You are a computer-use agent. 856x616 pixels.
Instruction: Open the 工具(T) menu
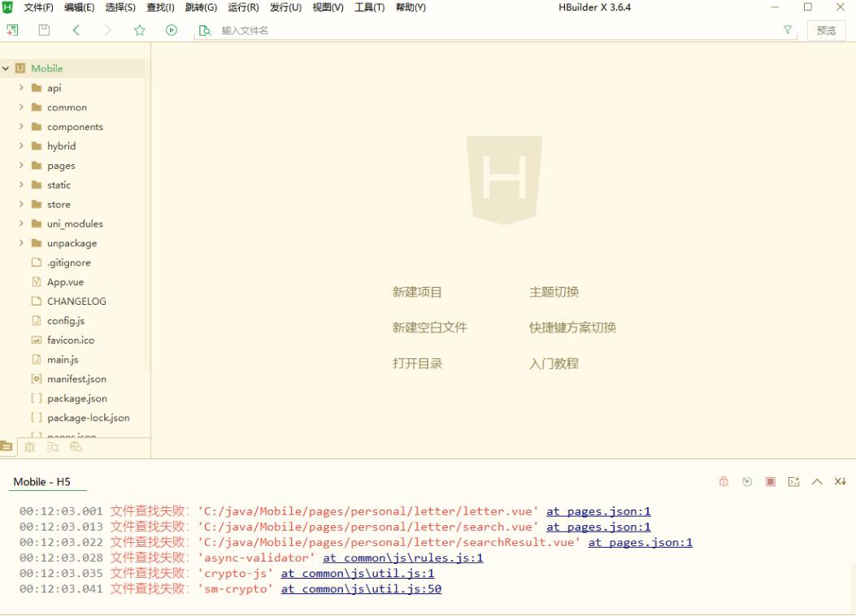click(370, 7)
